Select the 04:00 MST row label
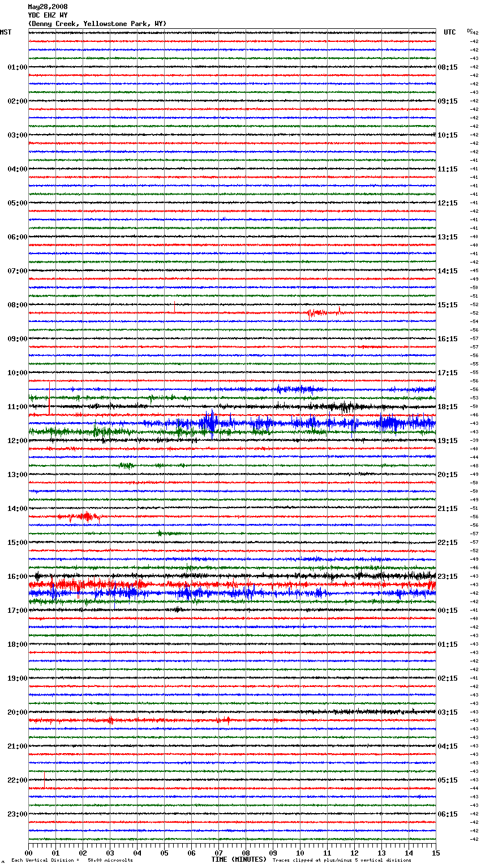Image resolution: width=481 pixels, height=868 pixels. [18, 169]
